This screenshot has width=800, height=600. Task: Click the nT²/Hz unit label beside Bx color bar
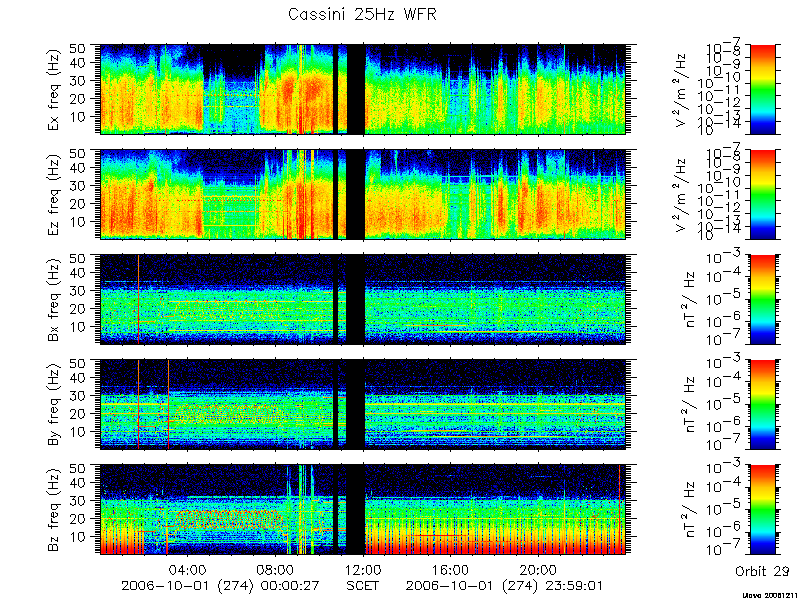[x=688, y=299]
